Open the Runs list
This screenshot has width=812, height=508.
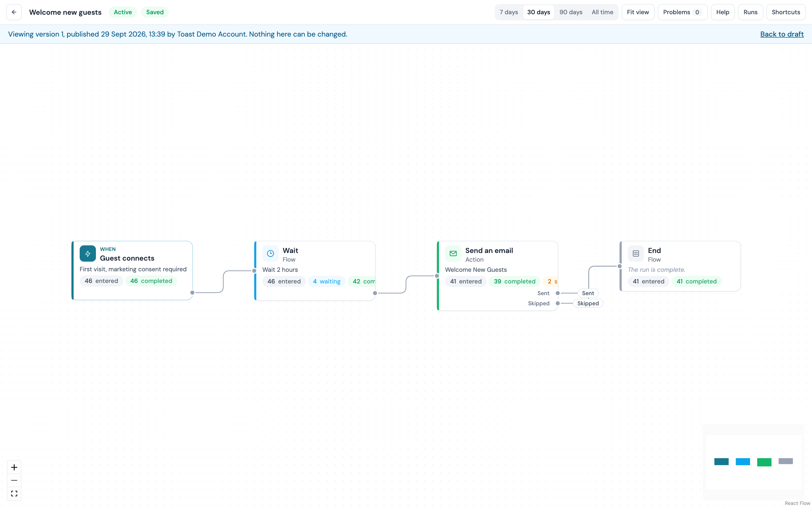pyautogui.click(x=750, y=12)
